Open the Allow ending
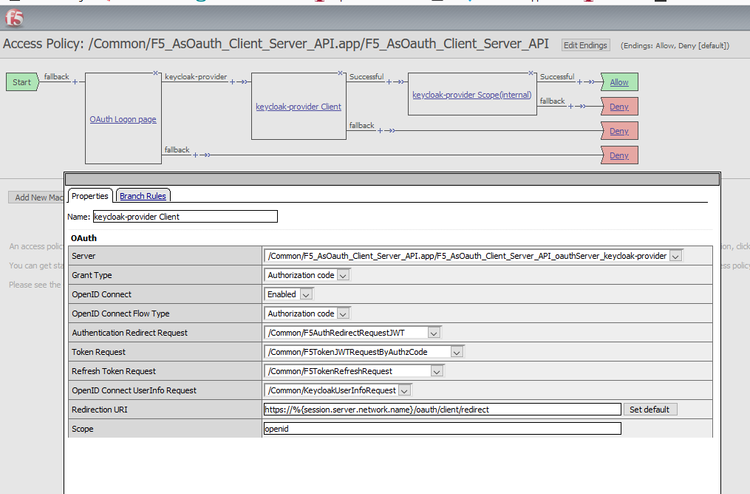The height and width of the screenshot is (494, 750). [x=619, y=82]
